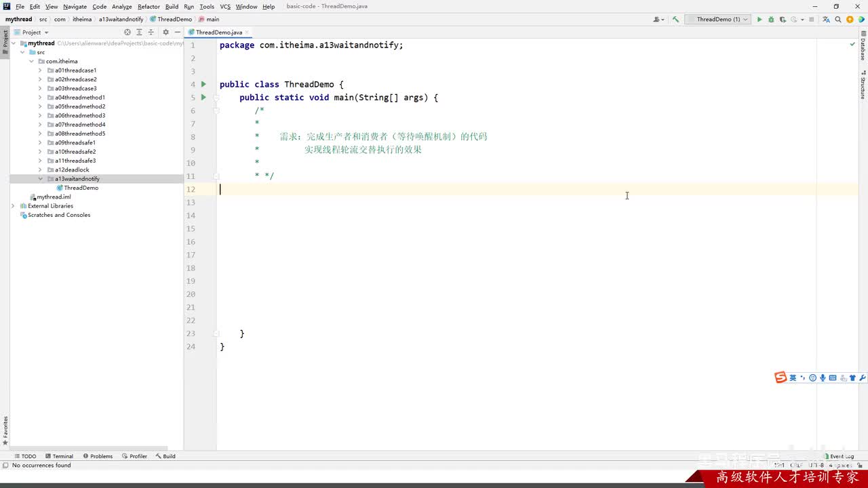The image size is (868, 488).
Task: Click the Sogou input method S logo
Action: (x=781, y=378)
